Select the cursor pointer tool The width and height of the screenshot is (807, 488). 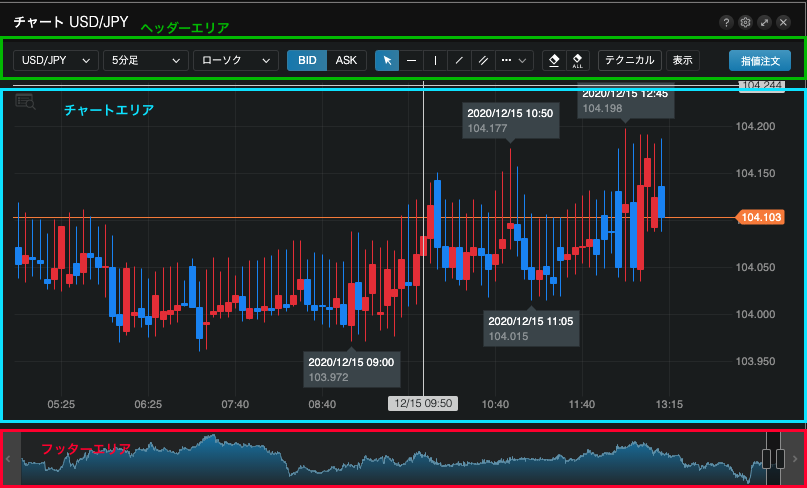[x=387, y=60]
